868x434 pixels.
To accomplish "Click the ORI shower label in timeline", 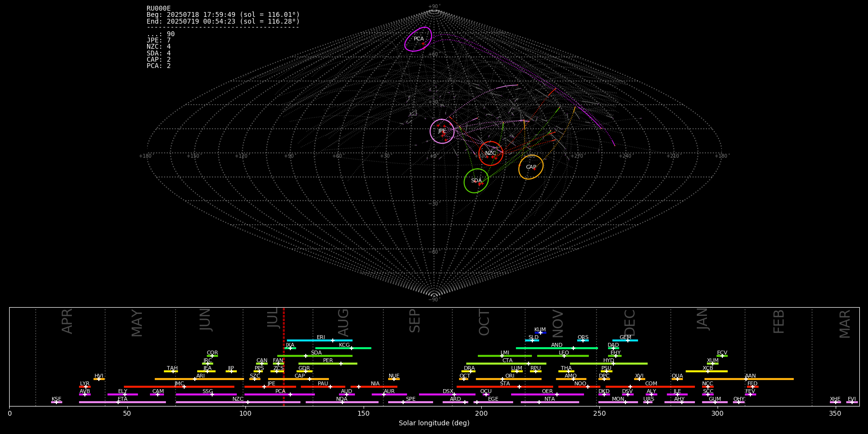I will [x=510, y=376].
